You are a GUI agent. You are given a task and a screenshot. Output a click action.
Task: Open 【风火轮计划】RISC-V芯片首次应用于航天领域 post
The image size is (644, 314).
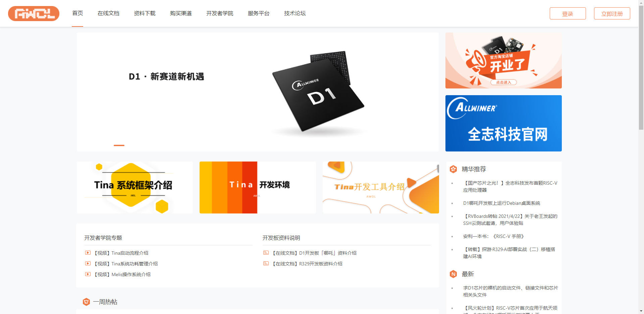[510, 310]
